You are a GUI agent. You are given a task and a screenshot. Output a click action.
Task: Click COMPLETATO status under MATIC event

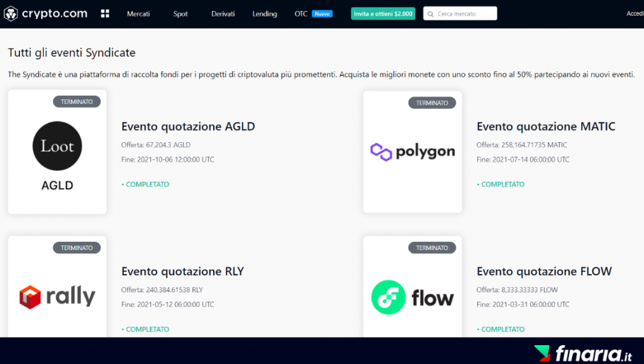pos(501,185)
